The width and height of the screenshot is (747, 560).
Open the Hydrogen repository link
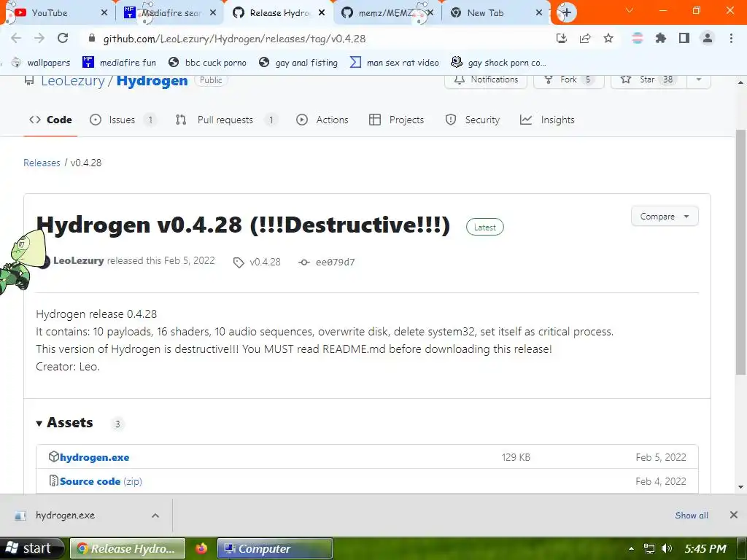[152, 81]
